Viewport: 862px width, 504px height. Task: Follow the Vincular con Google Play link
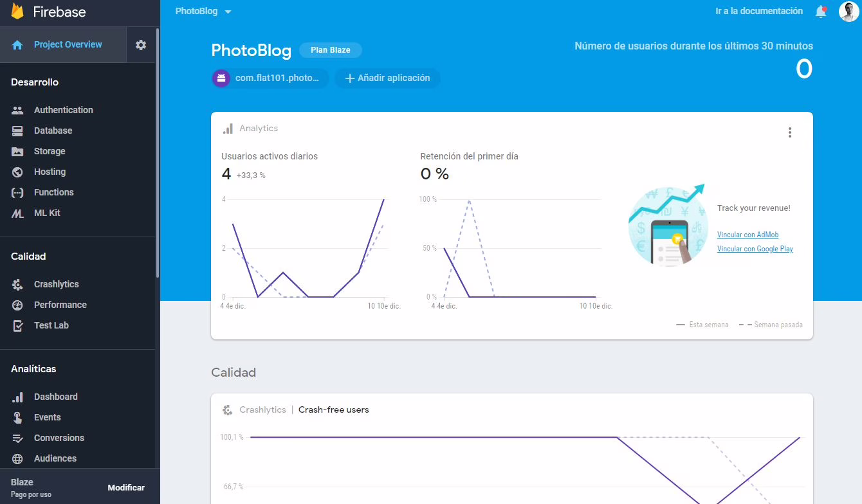tap(755, 249)
